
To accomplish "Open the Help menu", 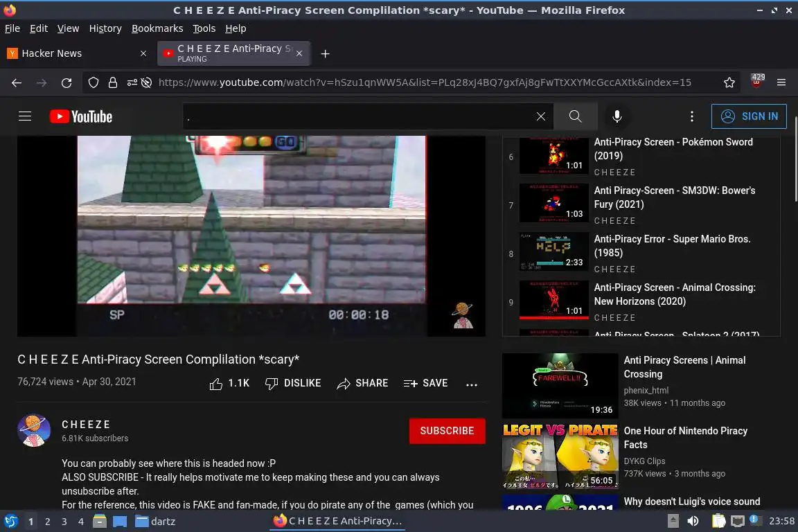I will click(x=236, y=28).
